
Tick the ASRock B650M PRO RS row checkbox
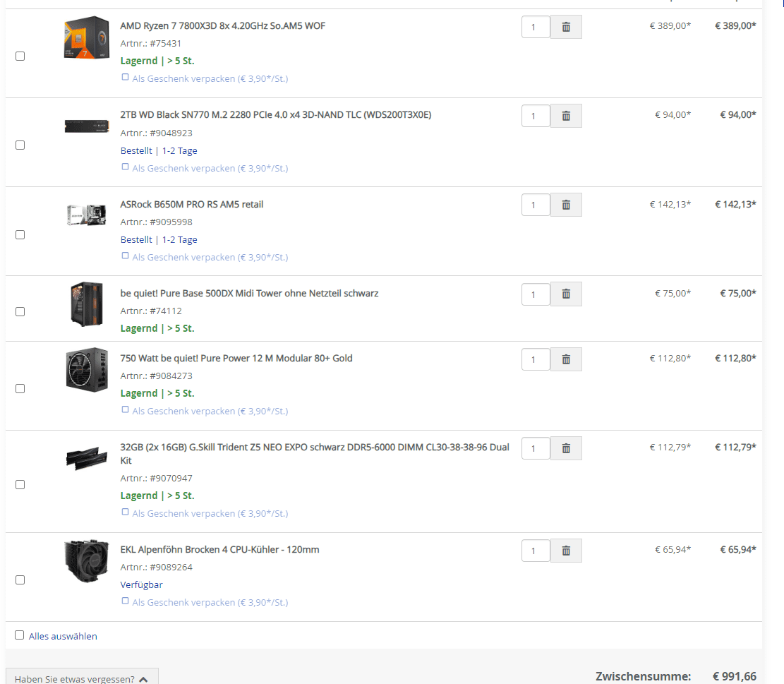pyautogui.click(x=20, y=234)
